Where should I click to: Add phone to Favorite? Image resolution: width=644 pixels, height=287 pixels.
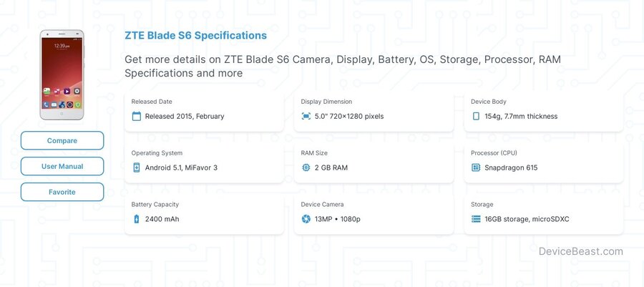click(x=62, y=192)
